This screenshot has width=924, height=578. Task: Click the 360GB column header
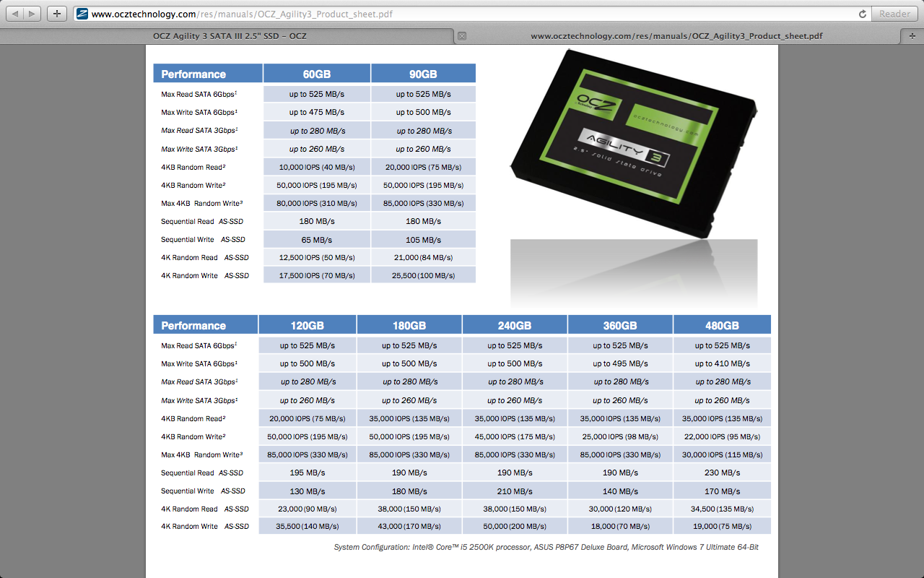click(620, 325)
